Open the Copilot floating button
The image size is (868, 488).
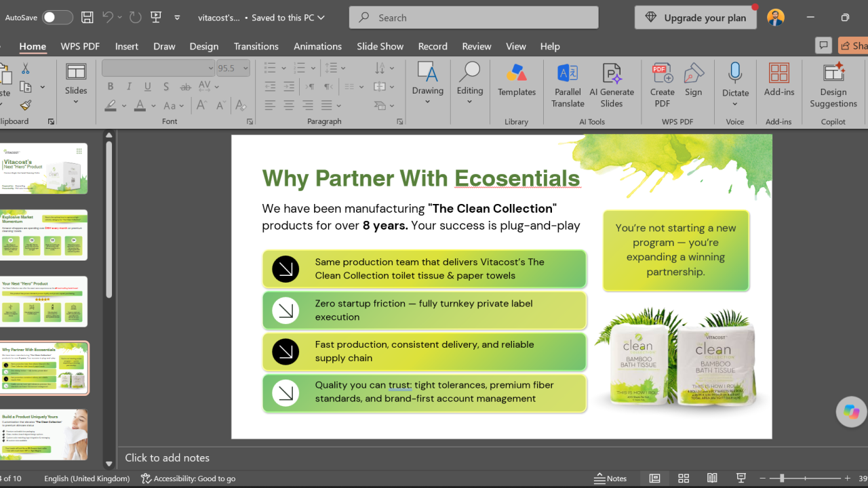click(851, 411)
